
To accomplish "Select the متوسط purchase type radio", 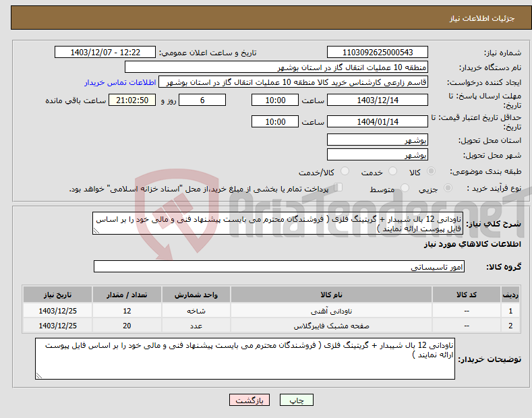I will click(x=405, y=187).
